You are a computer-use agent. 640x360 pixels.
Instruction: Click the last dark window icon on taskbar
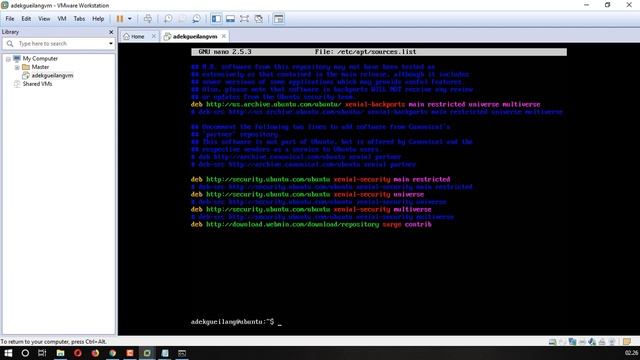coord(182,353)
